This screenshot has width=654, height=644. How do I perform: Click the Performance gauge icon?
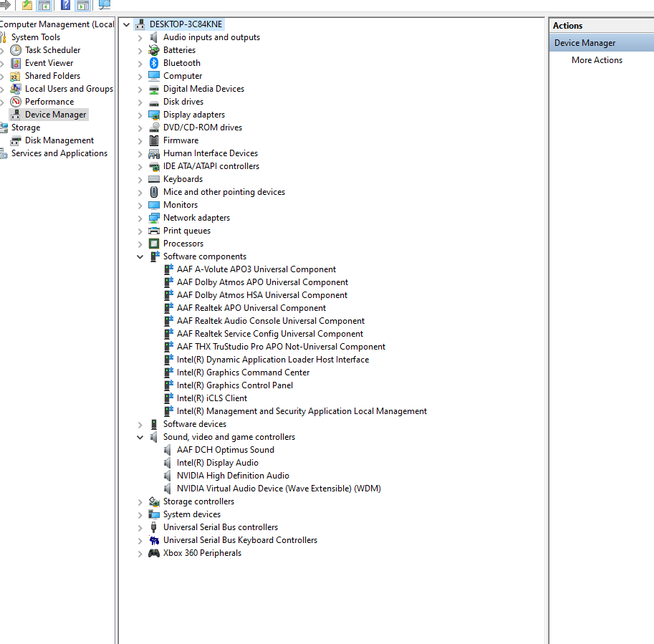click(16, 102)
